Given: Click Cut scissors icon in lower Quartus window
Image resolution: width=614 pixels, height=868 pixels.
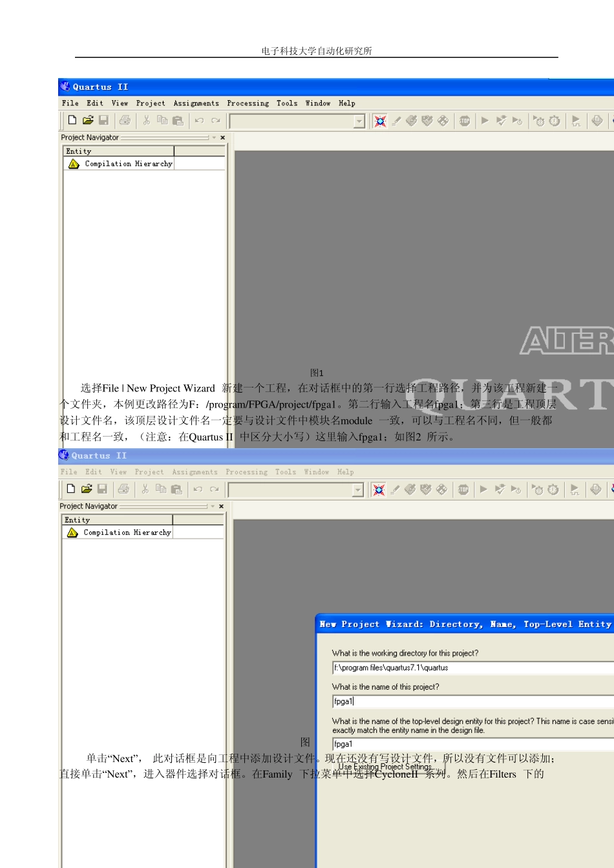Looking at the screenshot, I should pyautogui.click(x=145, y=489).
